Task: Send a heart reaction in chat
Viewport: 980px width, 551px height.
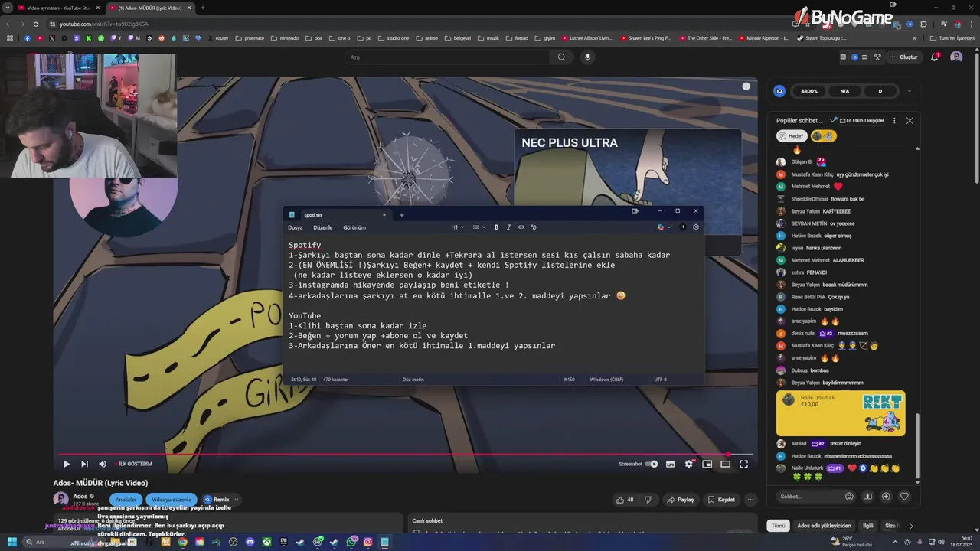Action: (904, 497)
